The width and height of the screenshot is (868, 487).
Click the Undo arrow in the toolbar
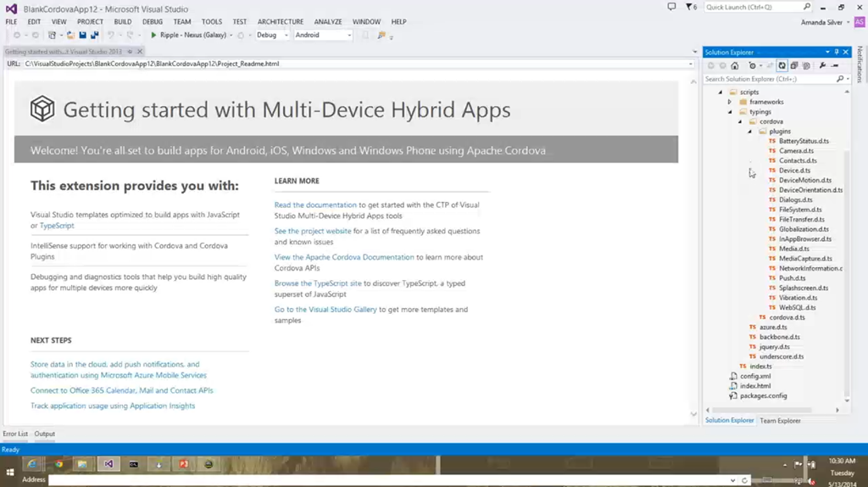click(111, 35)
